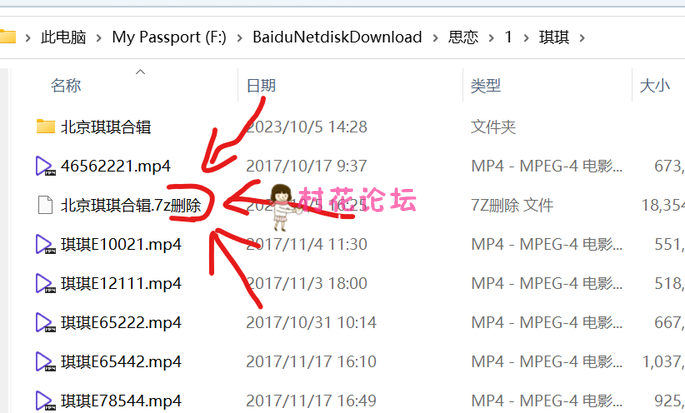Image resolution: width=685 pixels, height=413 pixels.
Task: Navigate to BaiduNetdiskDownload in the breadcrumb
Action: [x=337, y=37]
